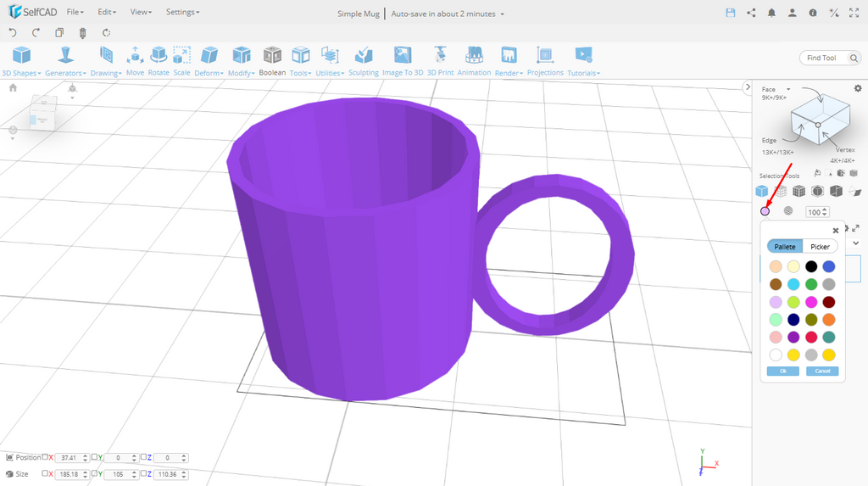Launch the Image To 3D tool
This screenshot has width=868, height=486.
[403, 62]
